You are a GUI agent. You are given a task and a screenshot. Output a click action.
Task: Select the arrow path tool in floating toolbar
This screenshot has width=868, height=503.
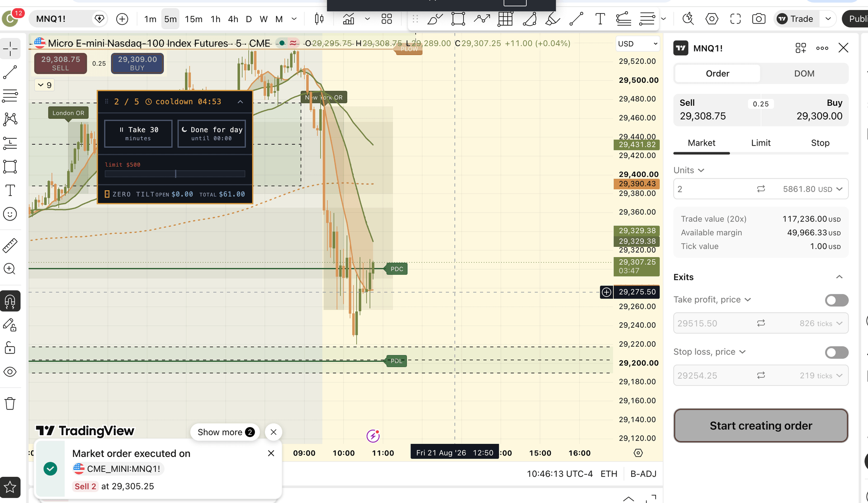[x=482, y=19]
